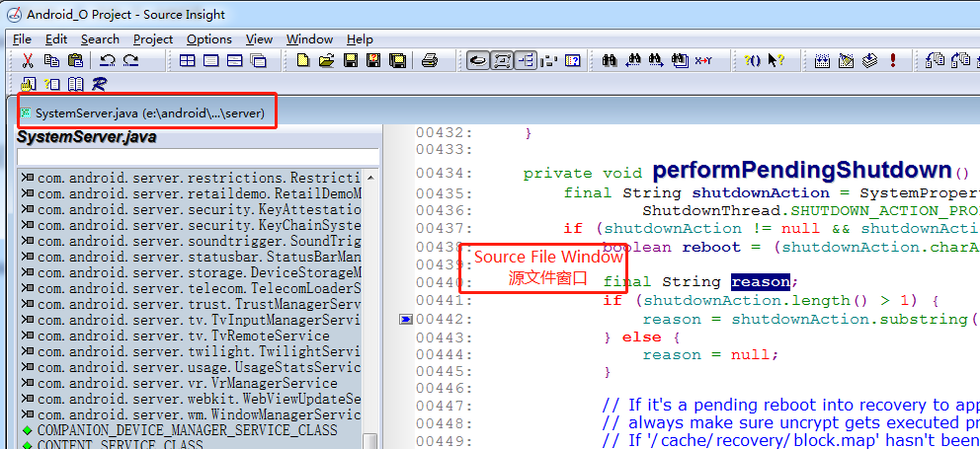Image resolution: width=980 pixels, height=449 pixels.
Task: Click the question mark document symbol-info icon
Action: [x=52, y=84]
